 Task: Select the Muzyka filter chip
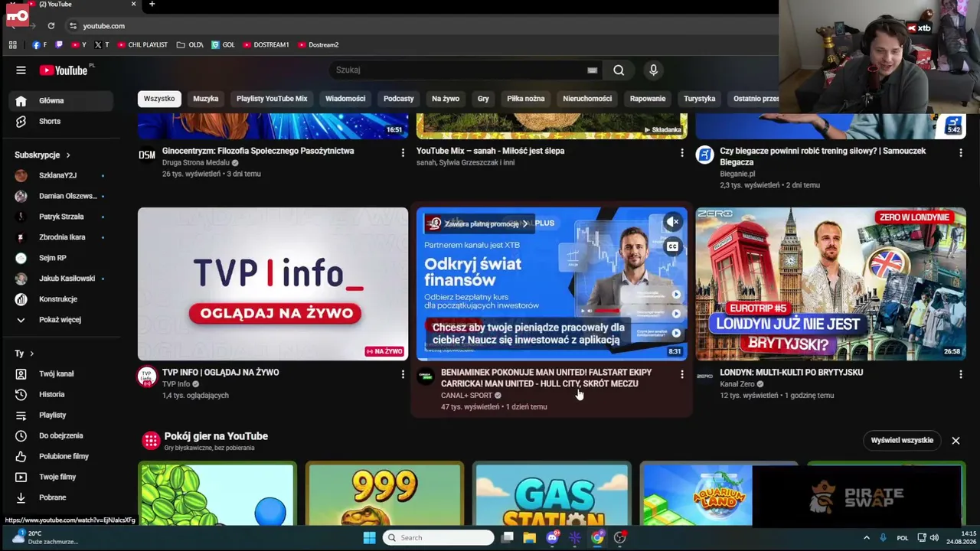205,99
